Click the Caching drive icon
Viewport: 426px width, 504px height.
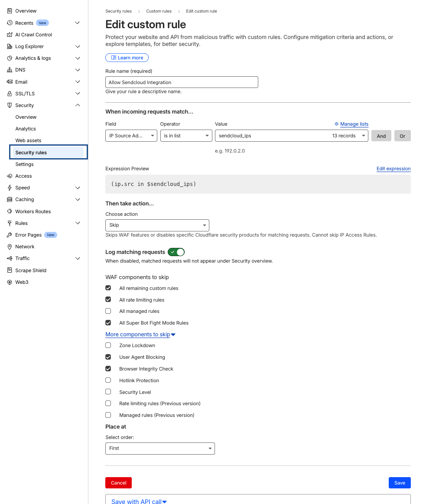[x=10, y=200]
